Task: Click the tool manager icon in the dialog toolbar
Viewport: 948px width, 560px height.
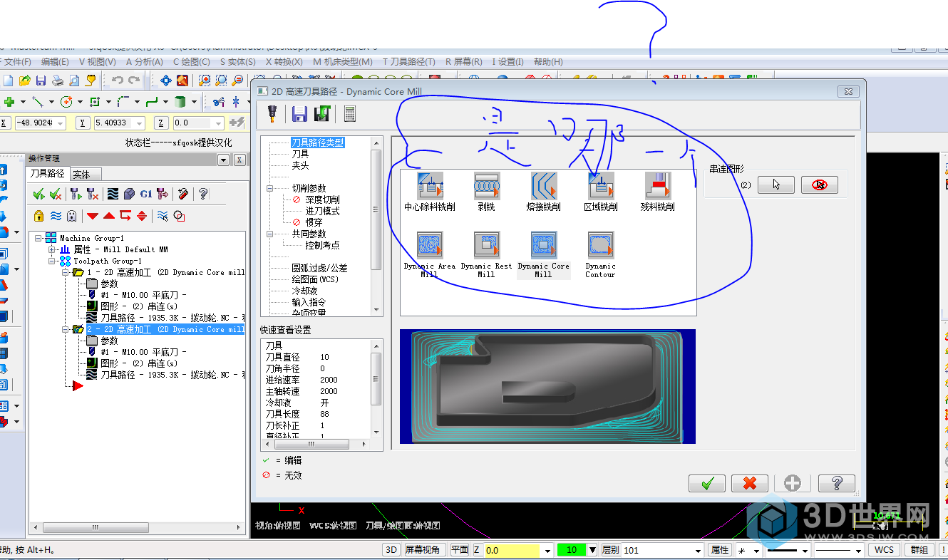Action: (x=272, y=113)
